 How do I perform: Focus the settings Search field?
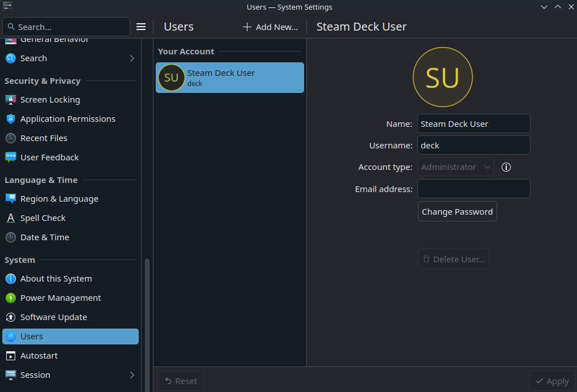click(66, 27)
